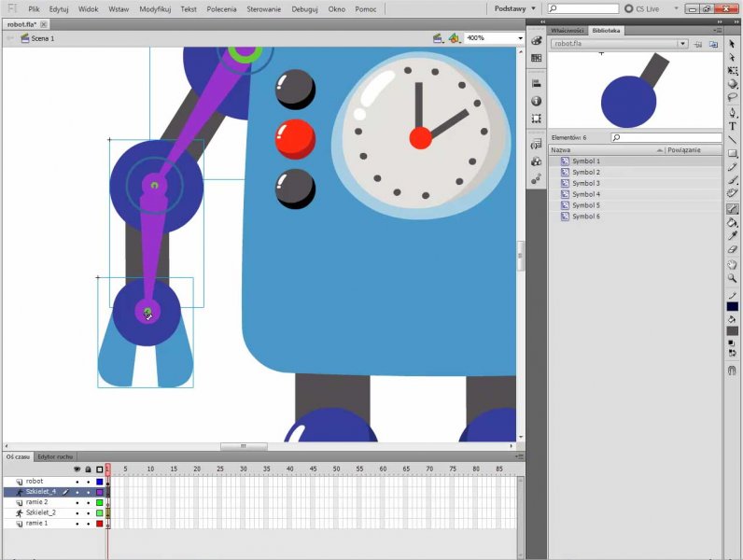Screen dimensions: 743x560
Task: Select Symbol 3 in the library list
Action: click(x=586, y=183)
